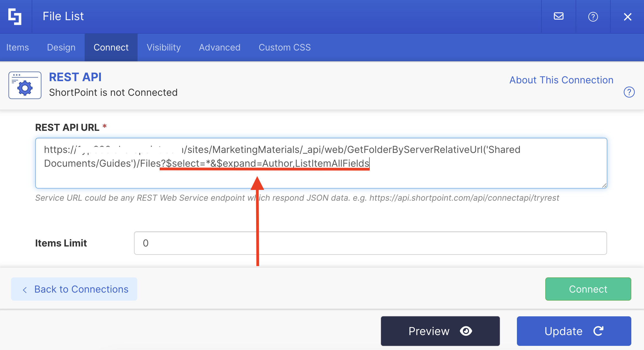Focus the Items Limit input field

click(x=370, y=243)
